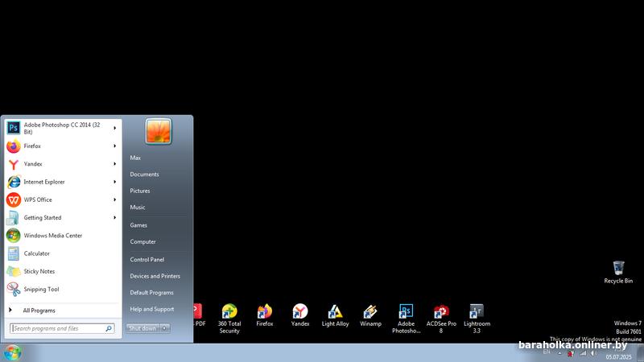644x362 pixels.
Task: Select the Lightroom 3.3 desktop shortcut
Action: point(477,319)
